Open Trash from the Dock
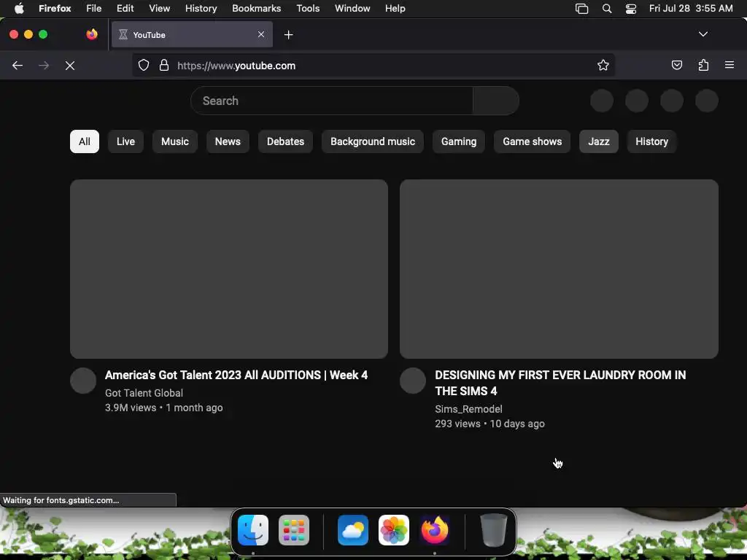 [494, 530]
